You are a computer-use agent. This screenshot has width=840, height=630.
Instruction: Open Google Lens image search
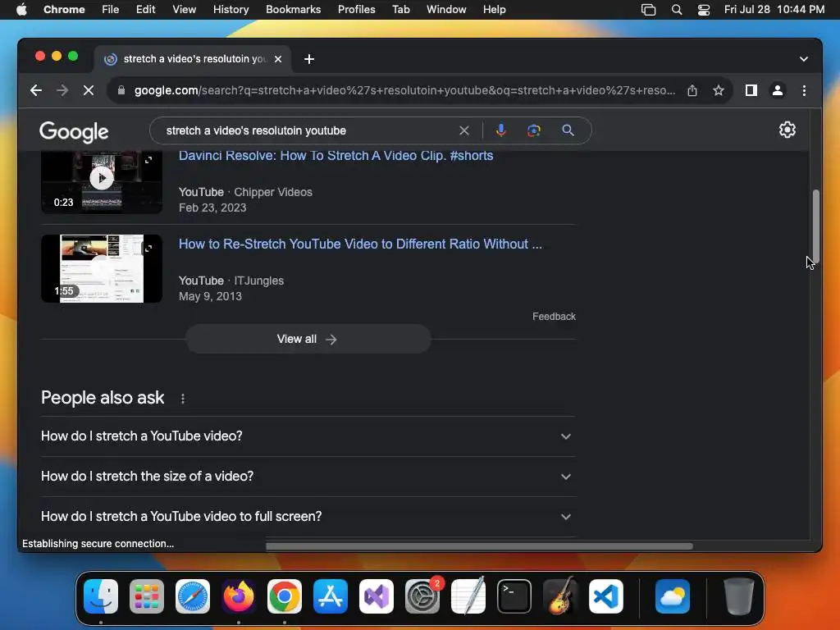(x=533, y=130)
